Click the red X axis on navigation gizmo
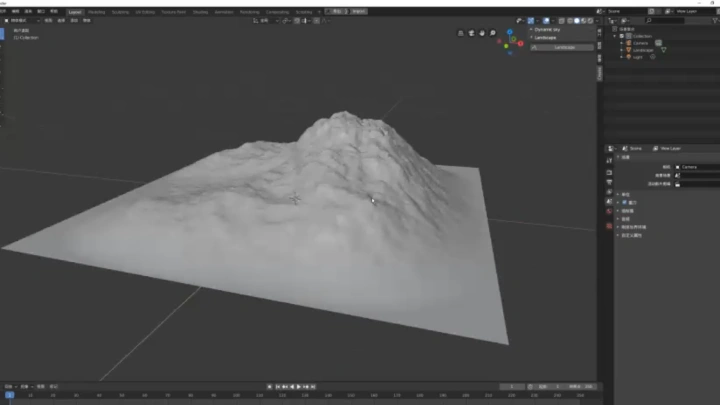720x405 pixels. coord(520,44)
